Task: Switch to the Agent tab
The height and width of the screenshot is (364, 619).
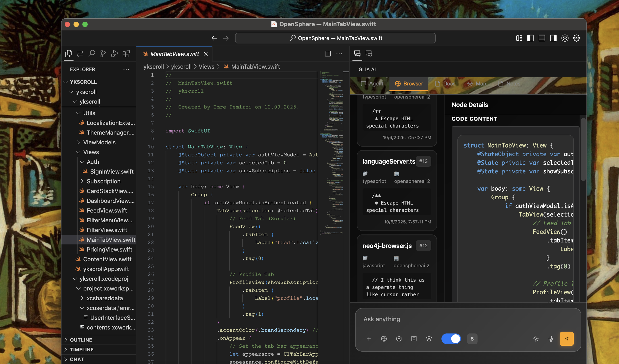Action: (372, 84)
